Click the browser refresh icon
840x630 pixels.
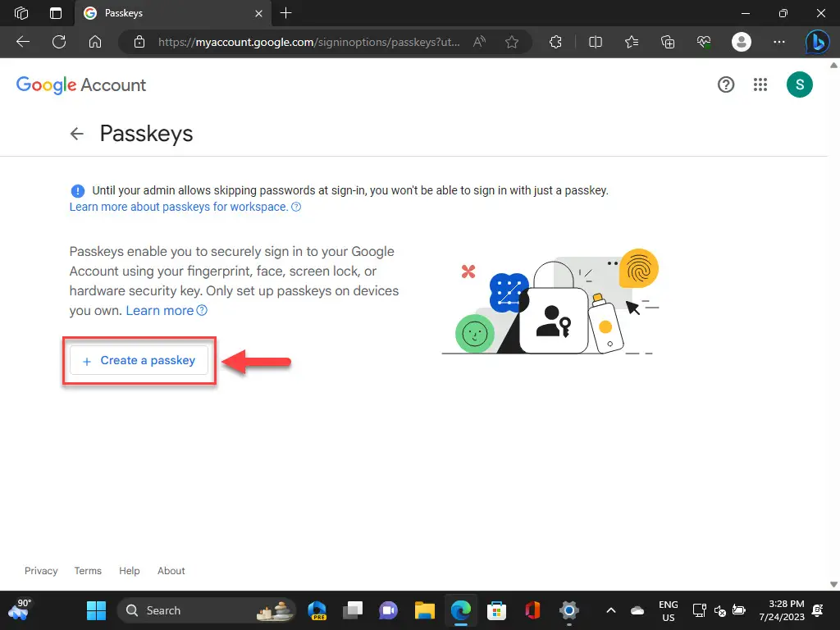[x=59, y=42]
